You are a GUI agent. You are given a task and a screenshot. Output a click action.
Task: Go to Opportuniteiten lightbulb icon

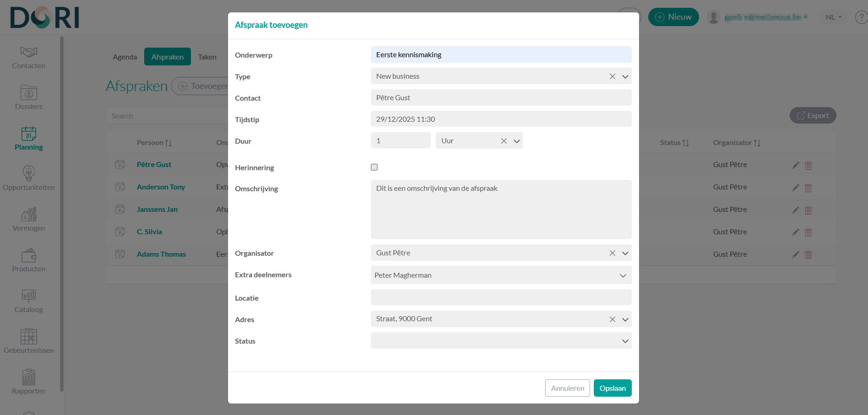click(28, 174)
